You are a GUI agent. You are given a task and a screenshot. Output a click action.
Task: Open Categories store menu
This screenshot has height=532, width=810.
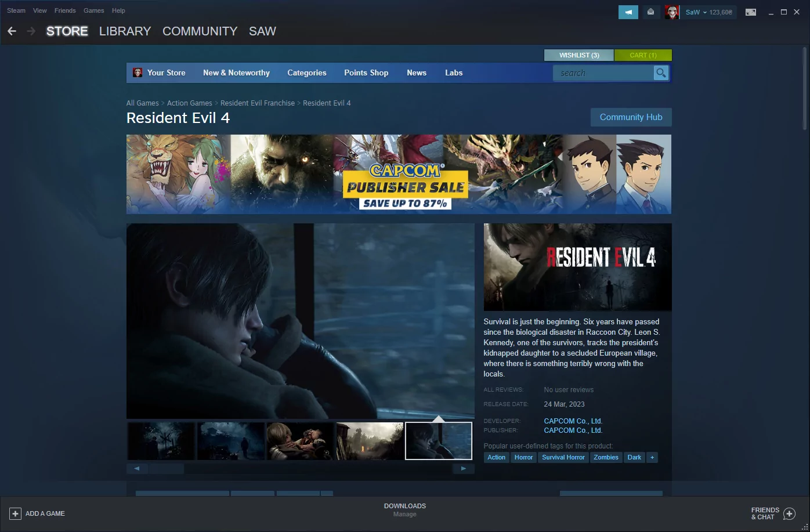coord(307,73)
